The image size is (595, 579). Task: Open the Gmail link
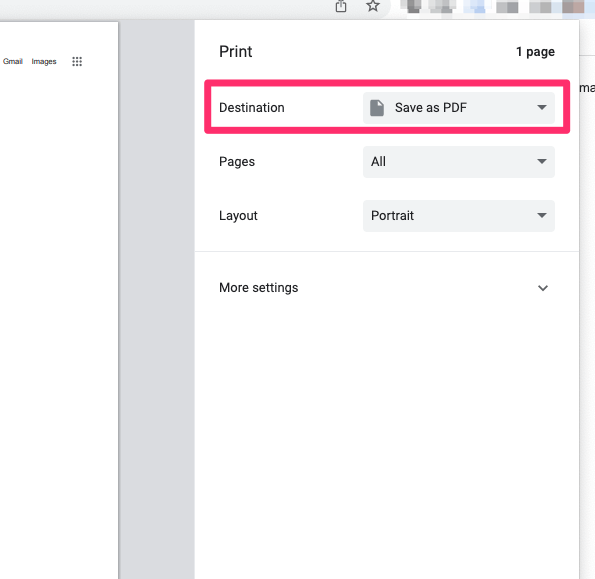tap(13, 61)
